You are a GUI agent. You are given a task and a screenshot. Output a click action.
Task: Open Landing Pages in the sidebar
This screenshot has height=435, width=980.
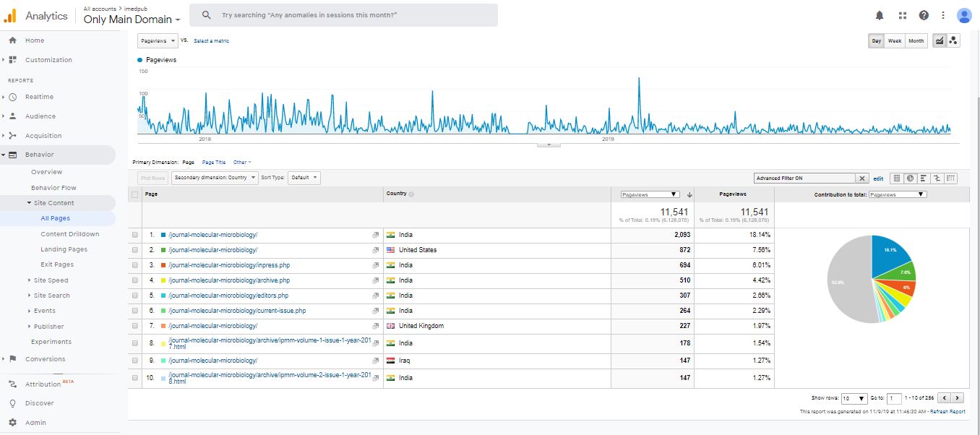(x=64, y=249)
